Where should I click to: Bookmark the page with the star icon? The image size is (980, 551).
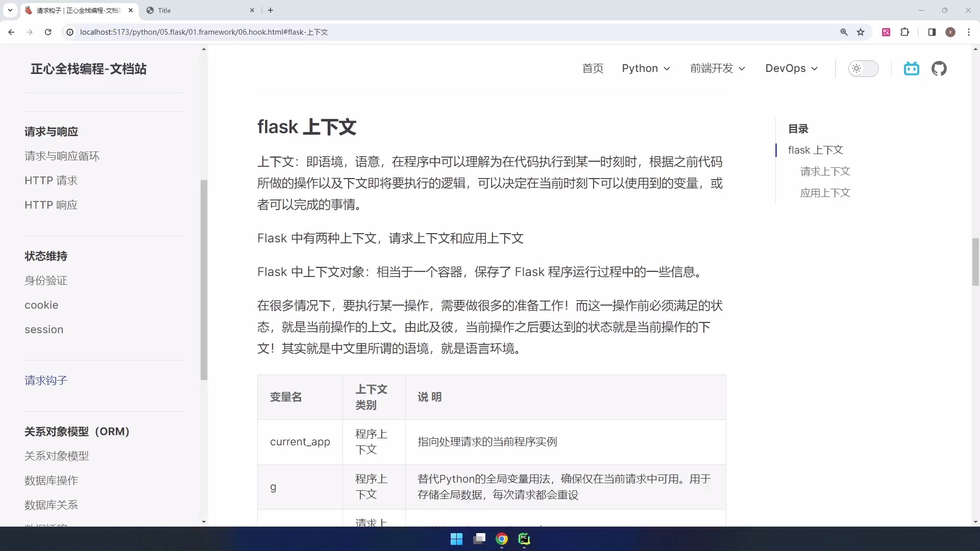tap(861, 32)
